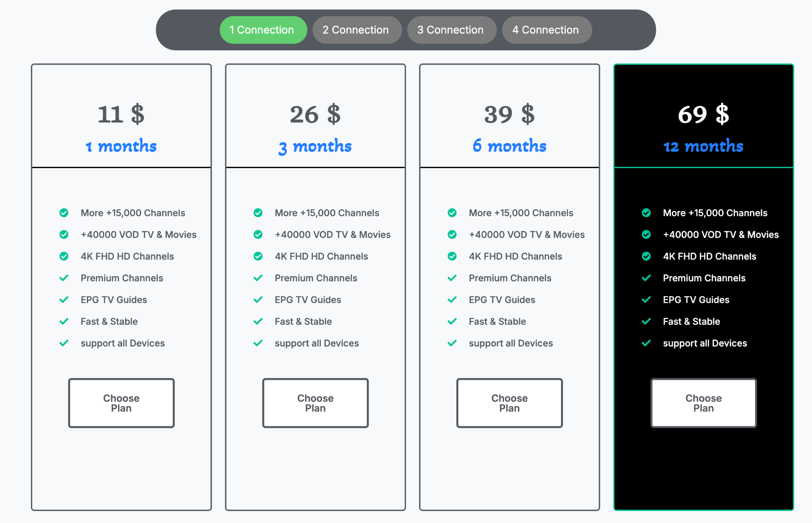Select the 4 Connection tab

click(546, 29)
